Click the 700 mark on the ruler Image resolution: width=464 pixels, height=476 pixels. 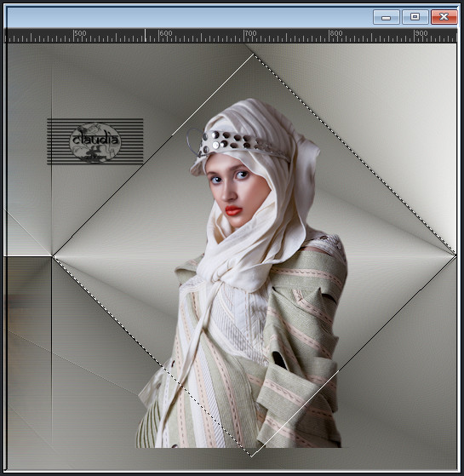pyautogui.click(x=250, y=33)
